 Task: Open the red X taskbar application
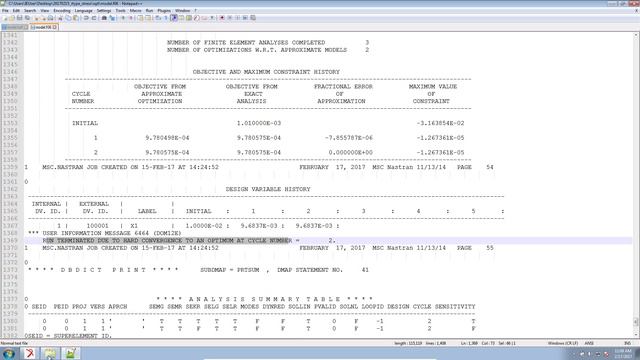[30, 353]
